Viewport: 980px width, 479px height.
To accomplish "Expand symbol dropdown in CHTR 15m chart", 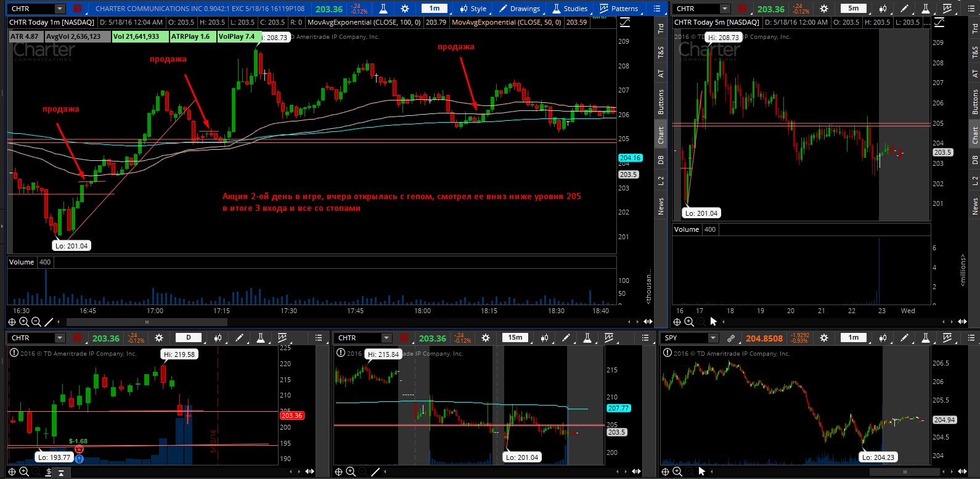I will click(386, 338).
